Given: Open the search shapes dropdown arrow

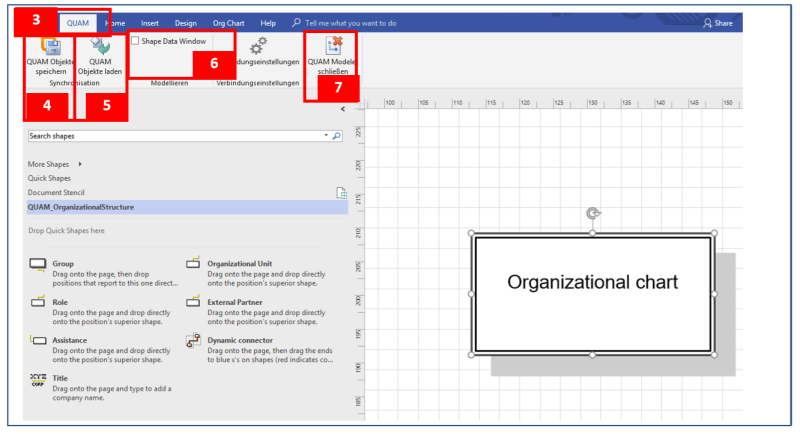Looking at the screenshot, I should pos(326,135).
